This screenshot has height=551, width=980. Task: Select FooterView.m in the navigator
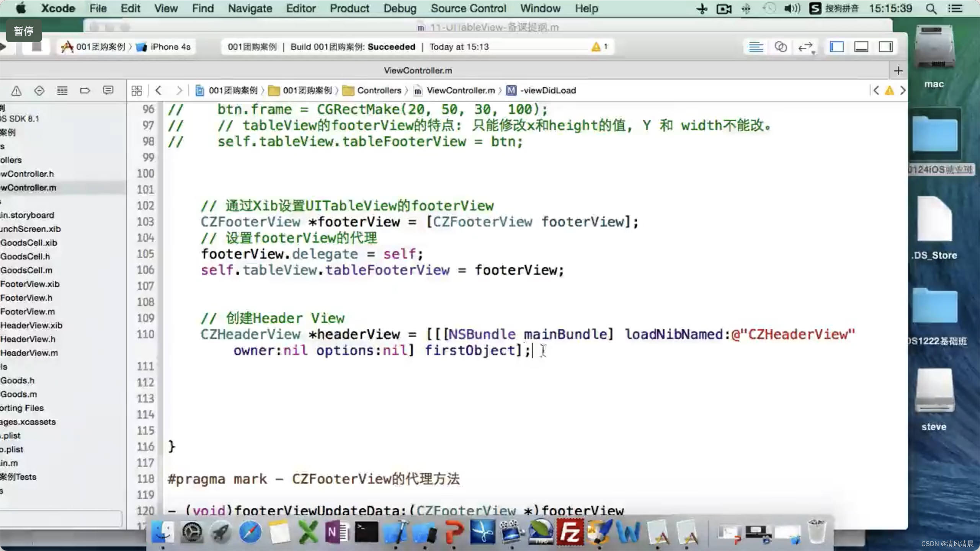(x=28, y=311)
